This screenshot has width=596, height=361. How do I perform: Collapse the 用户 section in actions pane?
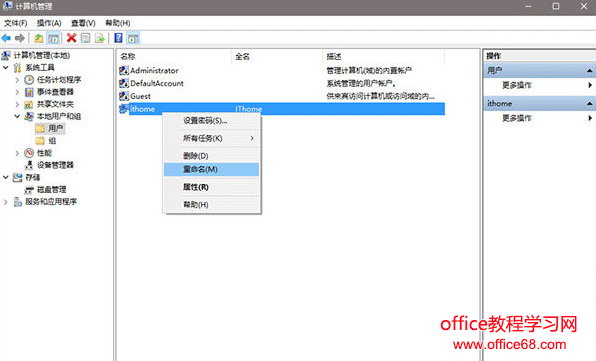point(589,71)
